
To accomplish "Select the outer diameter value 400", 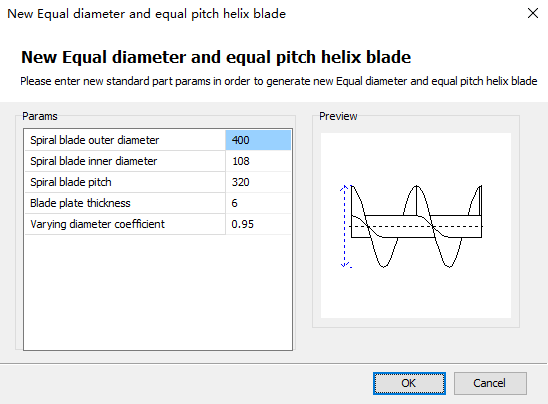I will coord(258,140).
